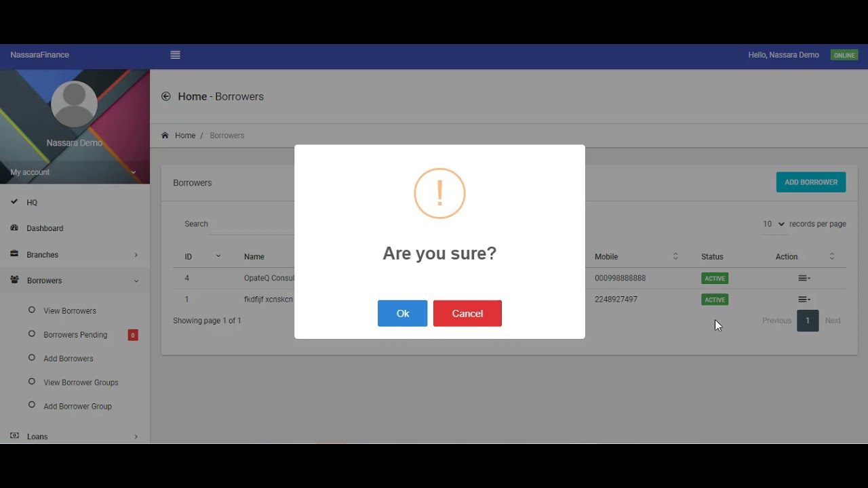868x488 pixels.
Task: Click the Previous pagination link
Action: [x=776, y=321]
